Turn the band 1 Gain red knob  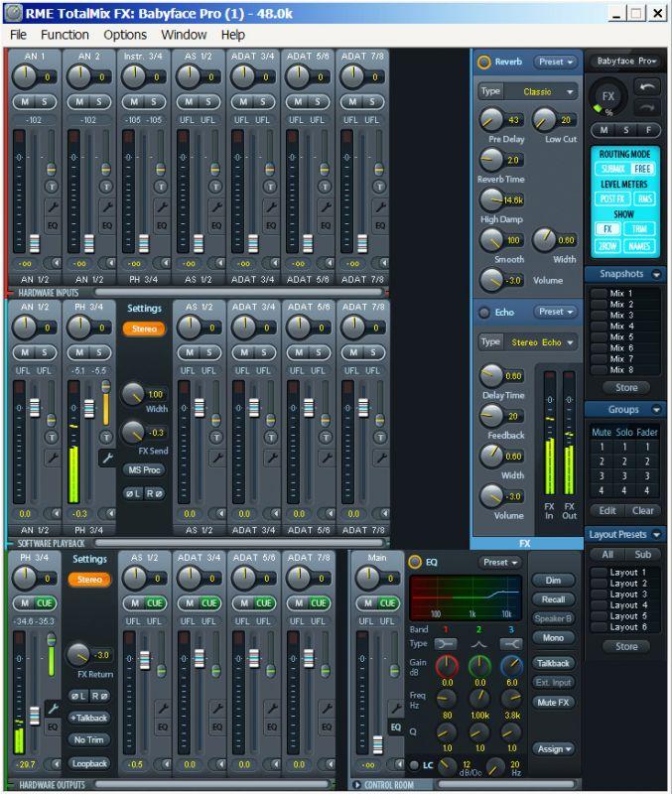tap(447, 665)
